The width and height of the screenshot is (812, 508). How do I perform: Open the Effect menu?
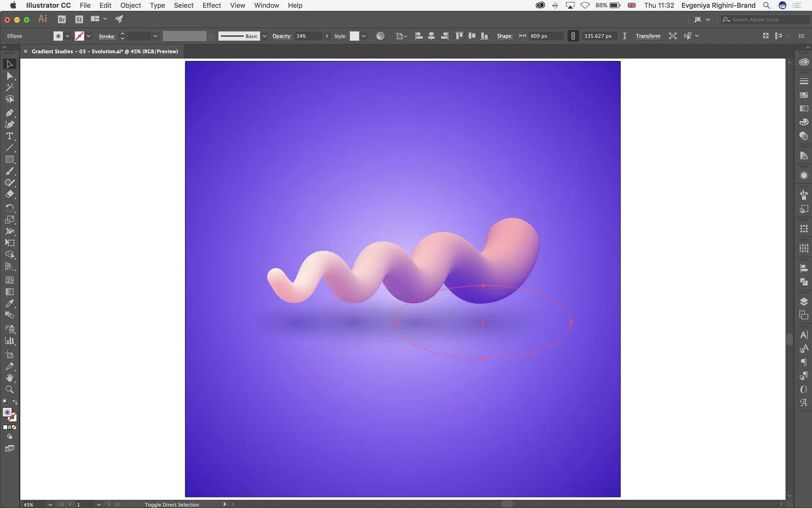pos(212,6)
